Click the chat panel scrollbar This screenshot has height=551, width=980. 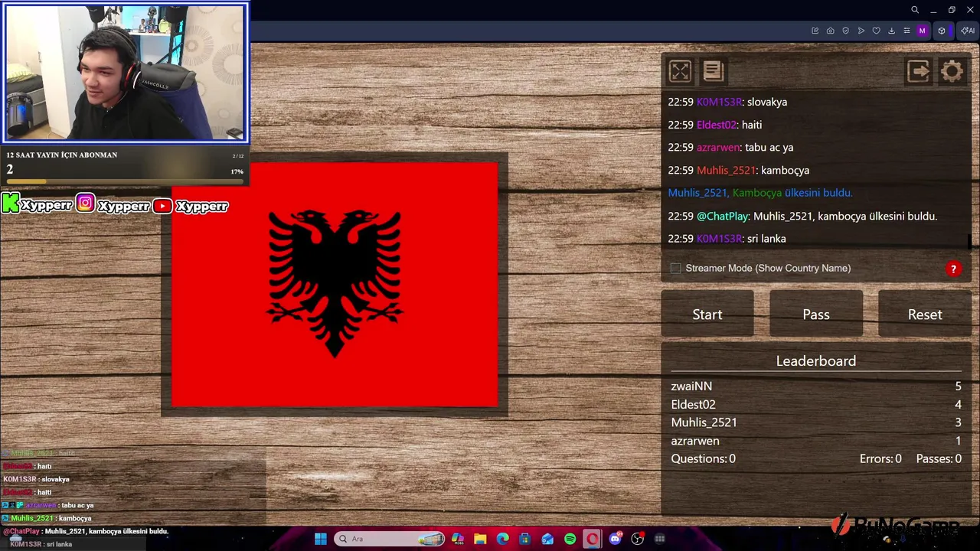click(969, 241)
